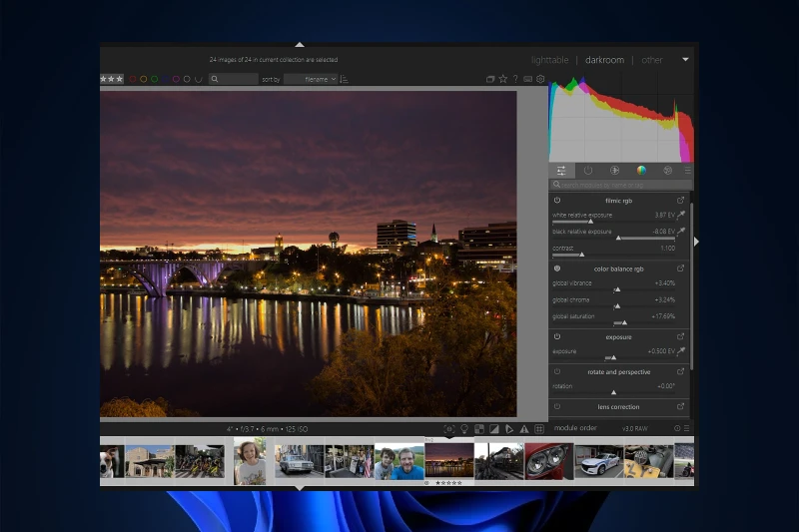Switch to the lighttable view
Viewport: 799px width, 532px height.
coord(549,60)
